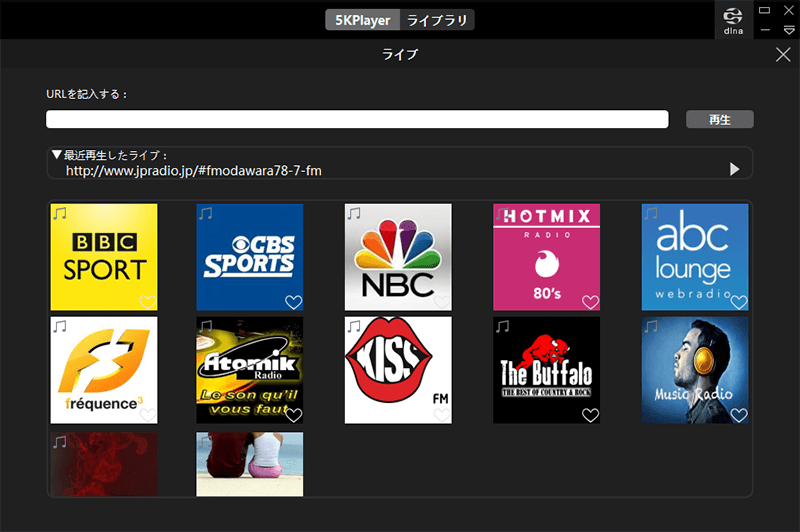800x532 pixels.
Task: Select the CBS Sports radio icon
Action: tap(249, 257)
